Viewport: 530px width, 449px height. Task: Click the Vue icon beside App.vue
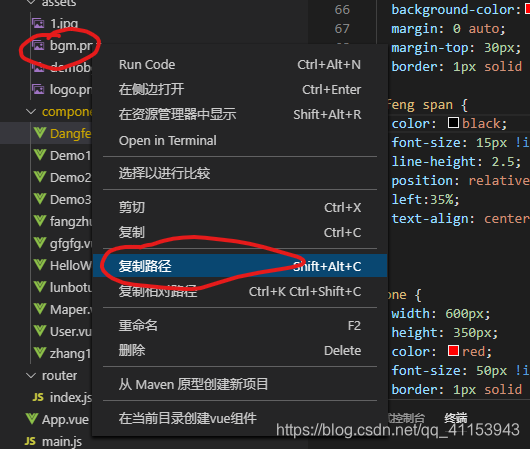32,419
